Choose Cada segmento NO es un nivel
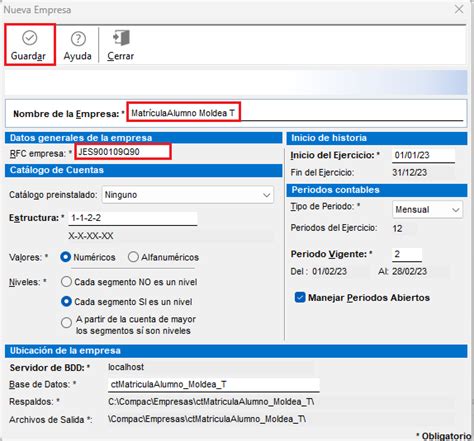Viewport: 474px width, 441px height. click(66, 282)
